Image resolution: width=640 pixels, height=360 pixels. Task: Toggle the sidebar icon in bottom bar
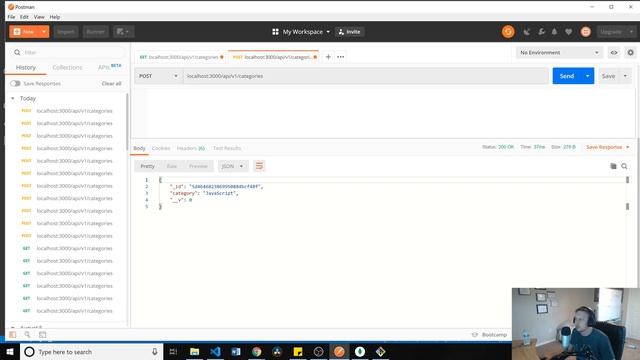pos(13,335)
